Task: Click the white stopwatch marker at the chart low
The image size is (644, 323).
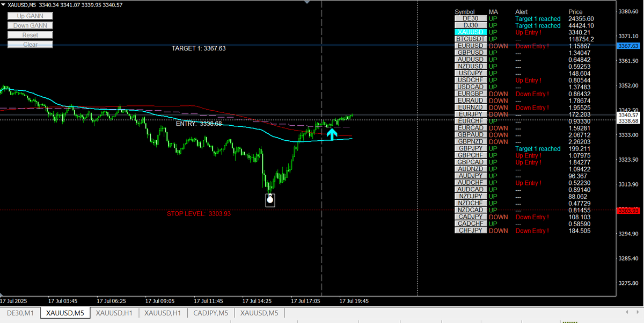Action: [270, 200]
